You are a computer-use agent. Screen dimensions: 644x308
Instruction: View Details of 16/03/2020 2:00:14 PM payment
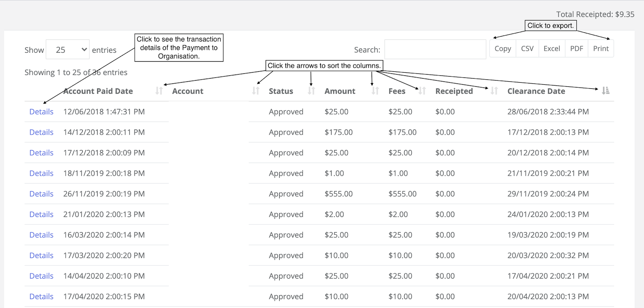41,235
